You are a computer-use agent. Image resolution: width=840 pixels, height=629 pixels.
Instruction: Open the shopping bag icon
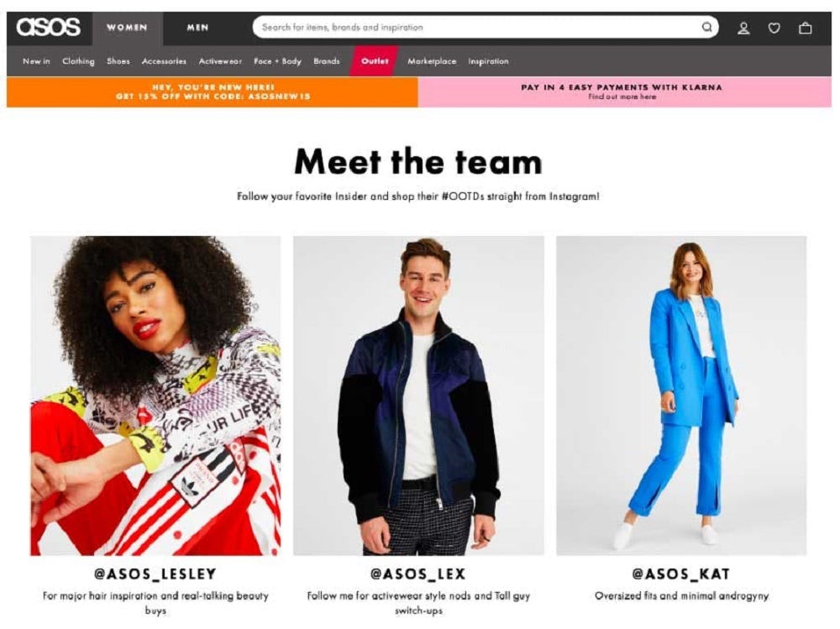pyautogui.click(x=806, y=28)
